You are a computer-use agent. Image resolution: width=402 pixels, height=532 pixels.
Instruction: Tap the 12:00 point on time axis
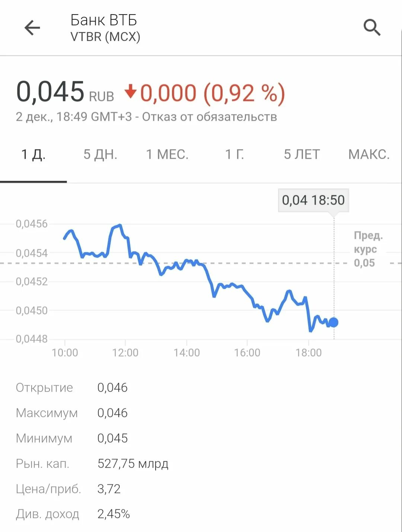[125, 352]
